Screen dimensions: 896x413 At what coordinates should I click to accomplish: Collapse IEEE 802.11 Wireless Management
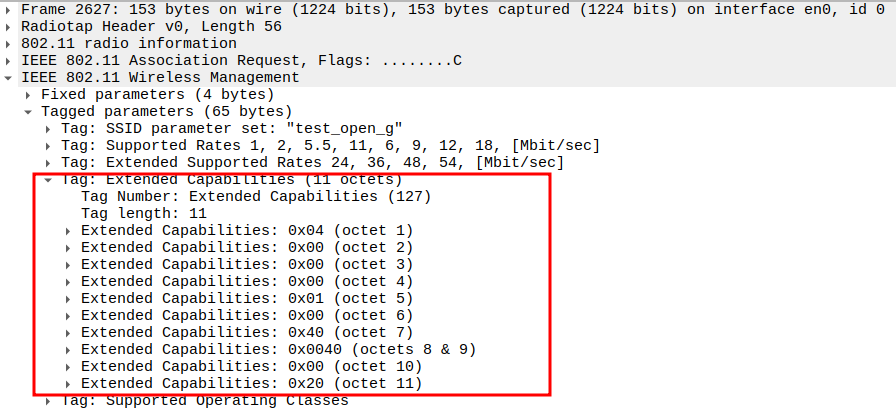[x=10, y=77]
